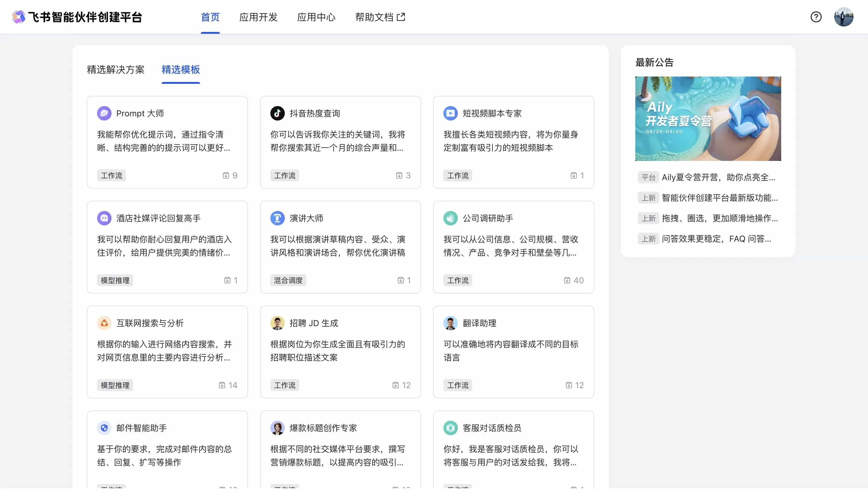Click the 酒店社媒评论回复高手 title
This screenshot has width=868, height=490.
click(x=158, y=218)
